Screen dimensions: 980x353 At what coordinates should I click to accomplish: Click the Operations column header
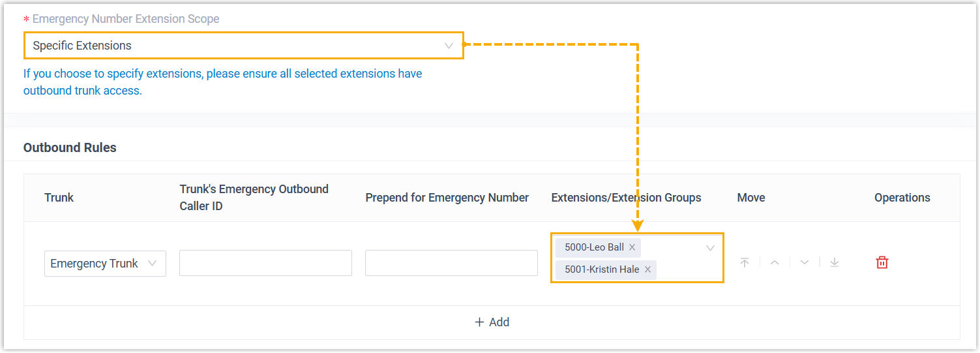[x=902, y=198]
